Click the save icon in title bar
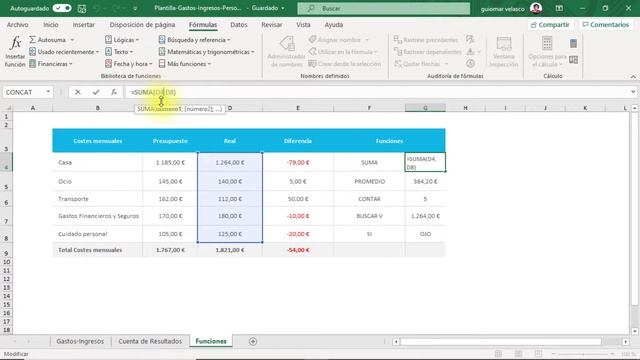The height and width of the screenshot is (360, 640). click(82, 8)
